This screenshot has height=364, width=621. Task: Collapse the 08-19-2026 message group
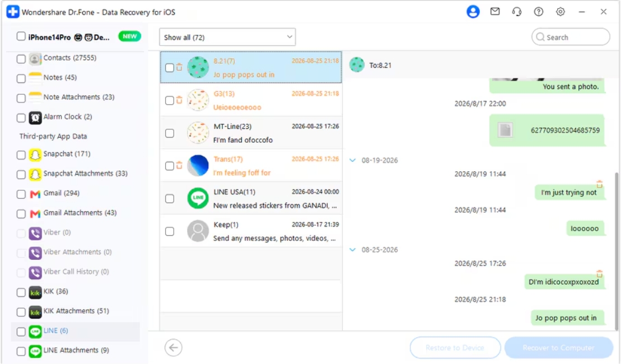352,160
